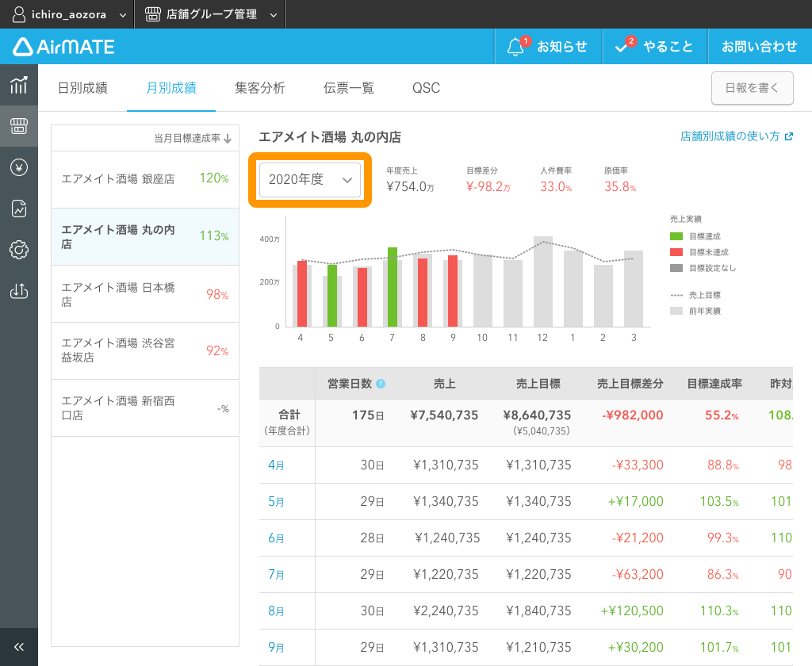Click the green 目標達成 legend swatch
The width and height of the screenshot is (812, 666).
(676, 236)
